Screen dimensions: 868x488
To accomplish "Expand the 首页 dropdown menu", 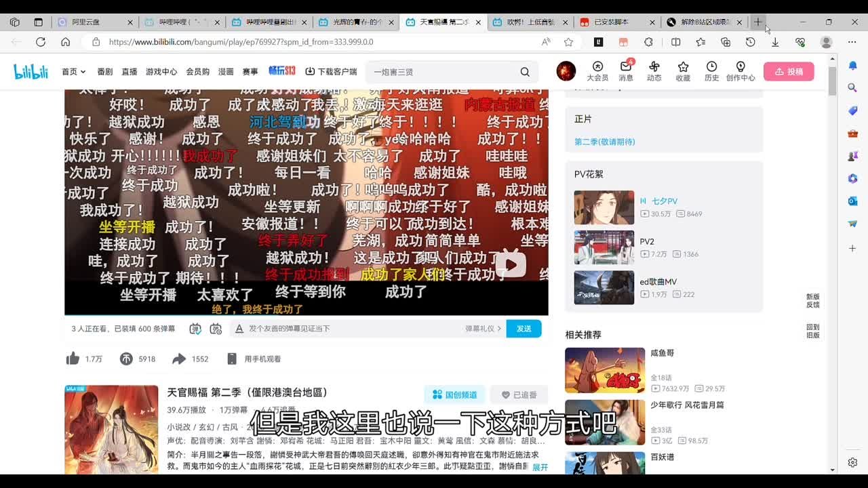I will tap(74, 72).
